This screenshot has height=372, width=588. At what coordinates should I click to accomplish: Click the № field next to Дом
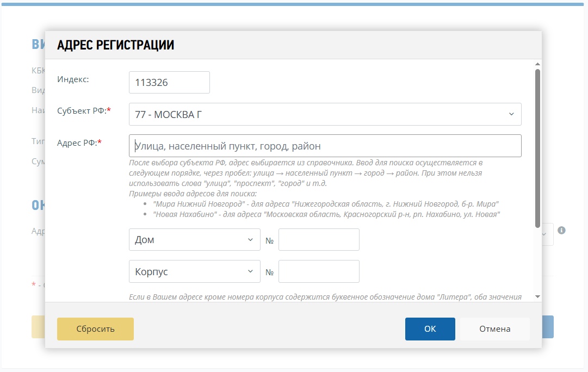(x=319, y=239)
